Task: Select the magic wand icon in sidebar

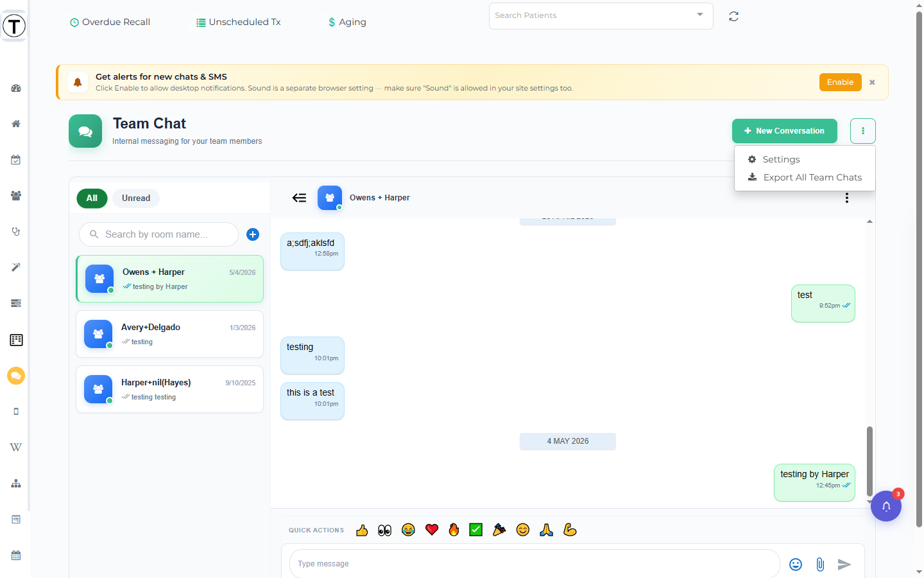Action: (16, 267)
